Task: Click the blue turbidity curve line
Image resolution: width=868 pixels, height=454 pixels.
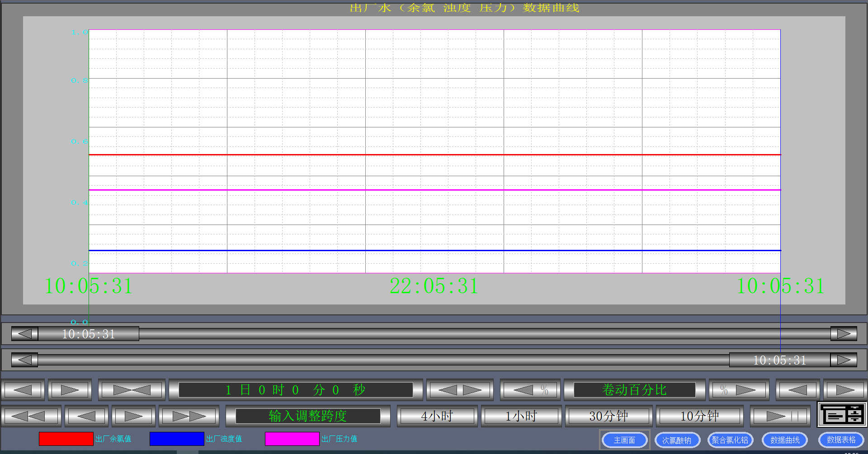Action: tap(434, 250)
